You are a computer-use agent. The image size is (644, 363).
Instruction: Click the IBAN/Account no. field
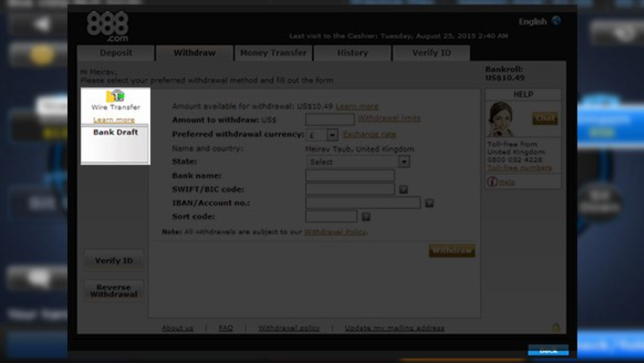coord(363,202)
